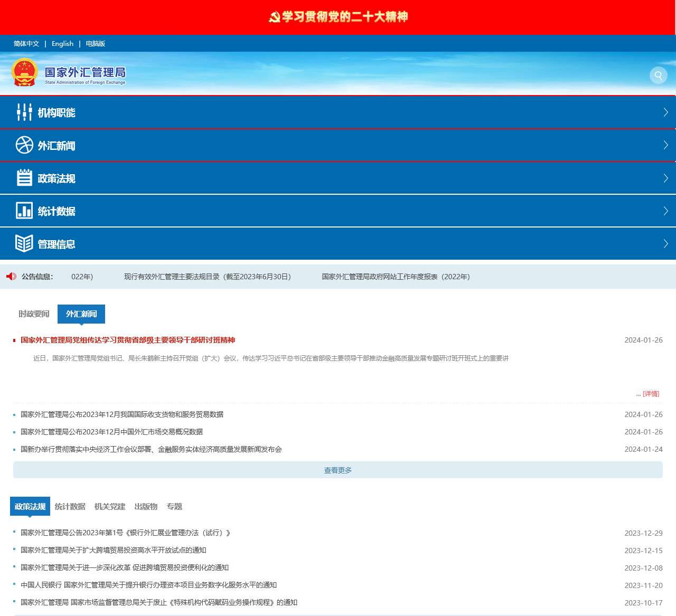Click the 外汇新闻 globe icon
This screenshot has width=676, height=616.
click(24, 145)
